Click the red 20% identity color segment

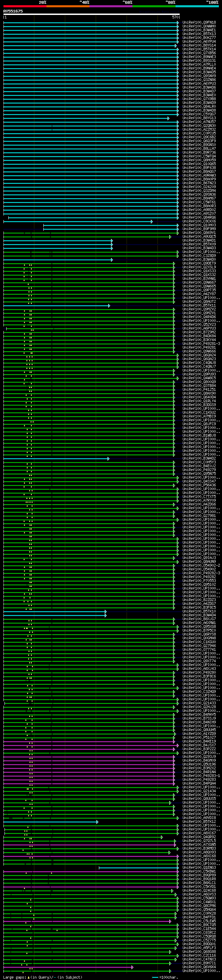click(25, 6)
